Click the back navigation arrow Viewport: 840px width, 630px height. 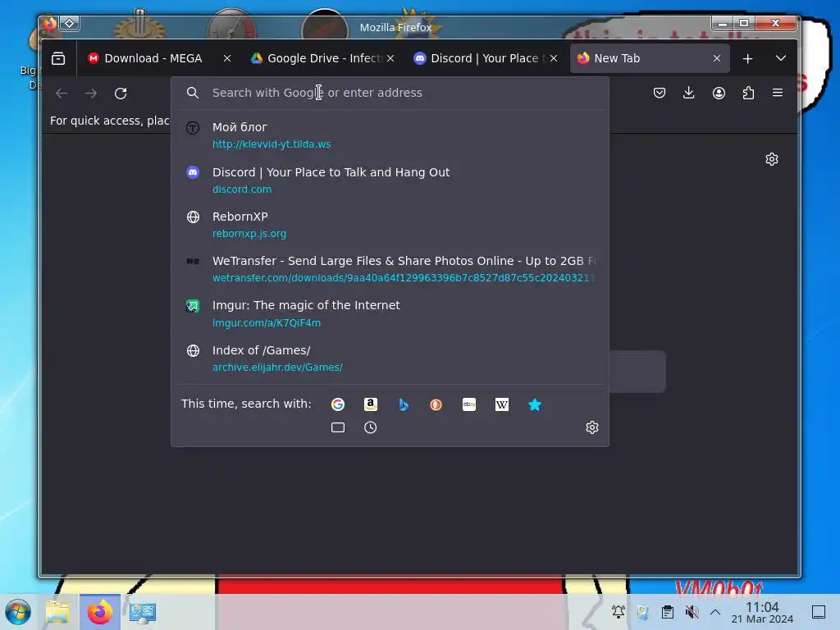pos(62,94)
